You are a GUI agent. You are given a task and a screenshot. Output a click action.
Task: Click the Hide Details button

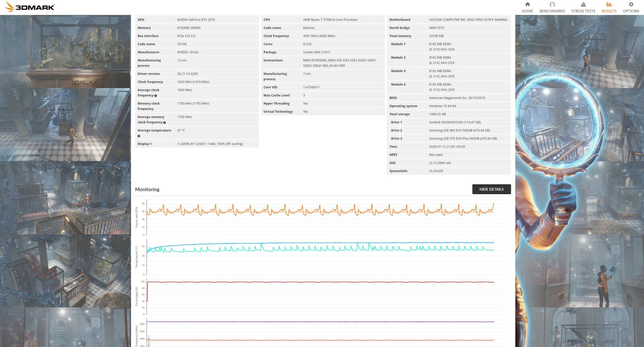coord(491,189)
